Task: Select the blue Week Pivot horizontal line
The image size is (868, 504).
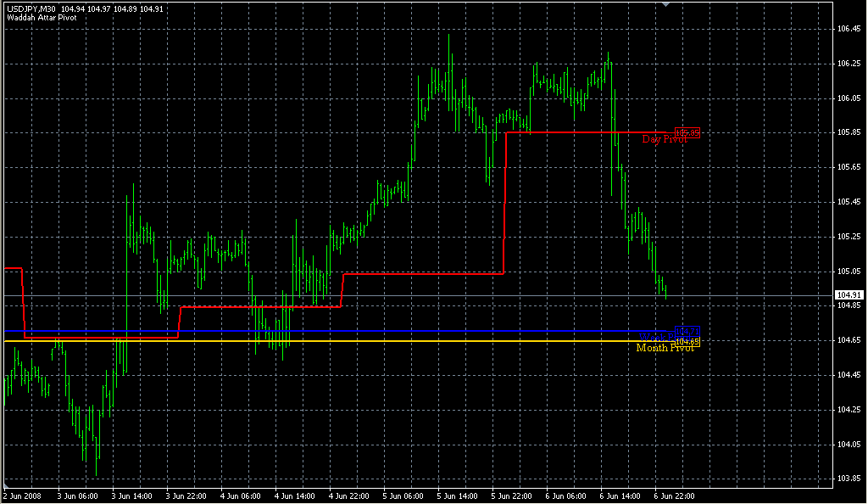Action: pyautogui.click(x=332, y=331)
